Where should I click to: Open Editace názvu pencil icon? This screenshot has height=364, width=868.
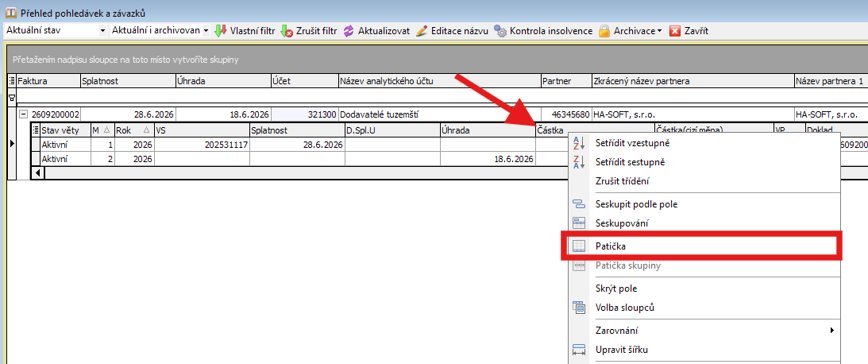422,31
